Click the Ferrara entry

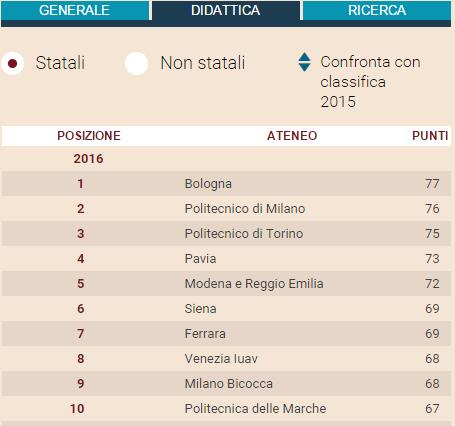pos(205,334)
